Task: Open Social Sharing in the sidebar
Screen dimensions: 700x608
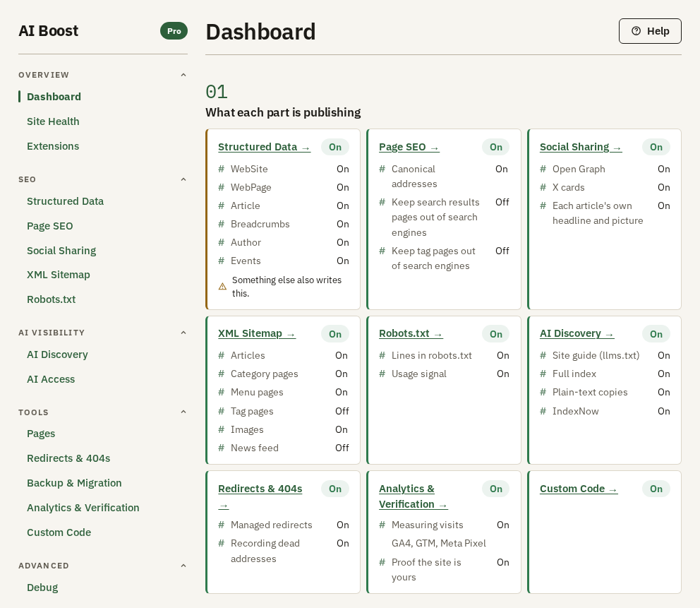Action: (61, 251)
